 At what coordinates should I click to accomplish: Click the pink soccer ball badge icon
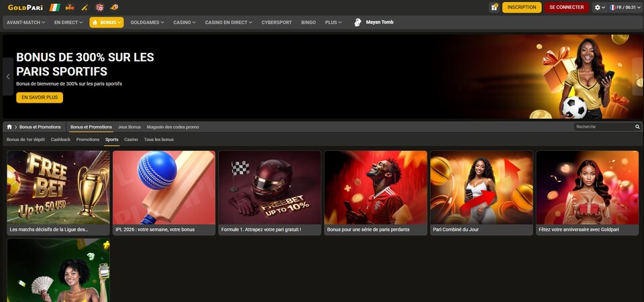click(99, 7)
